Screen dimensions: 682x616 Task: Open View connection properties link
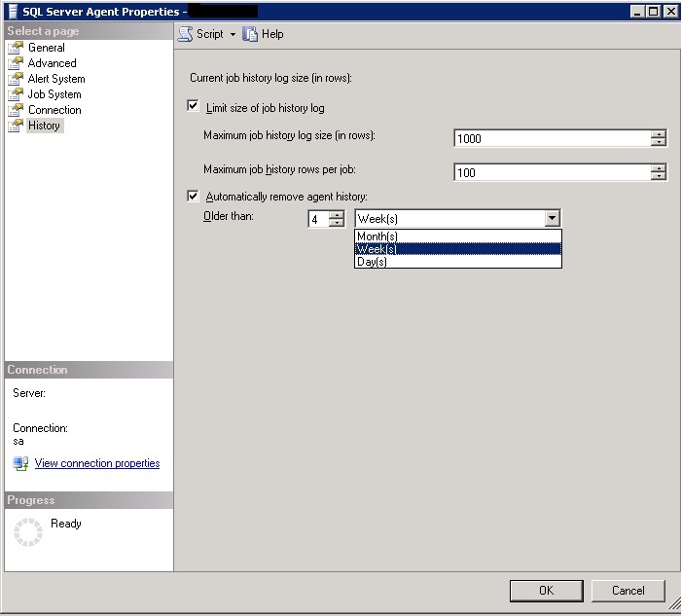pyautogui.click(x=97, y=463)
